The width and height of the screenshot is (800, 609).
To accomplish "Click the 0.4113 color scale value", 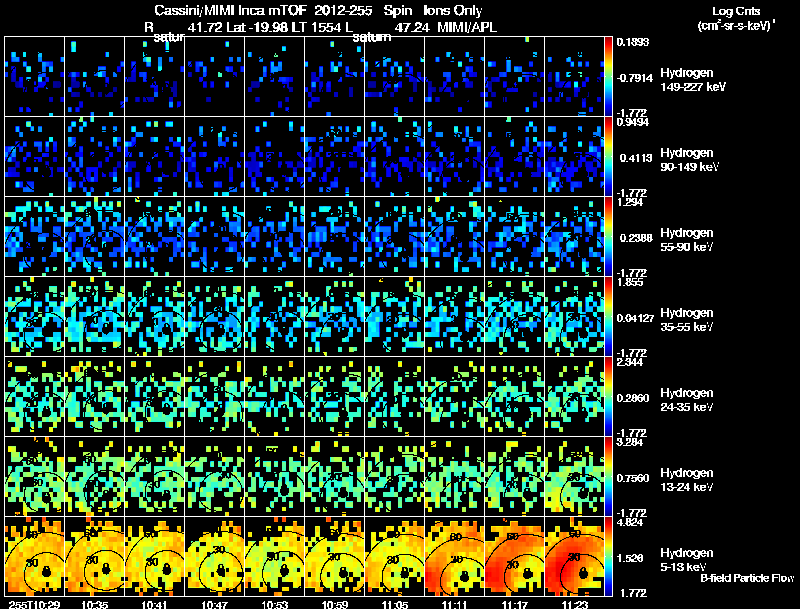I will coord(636,158).
